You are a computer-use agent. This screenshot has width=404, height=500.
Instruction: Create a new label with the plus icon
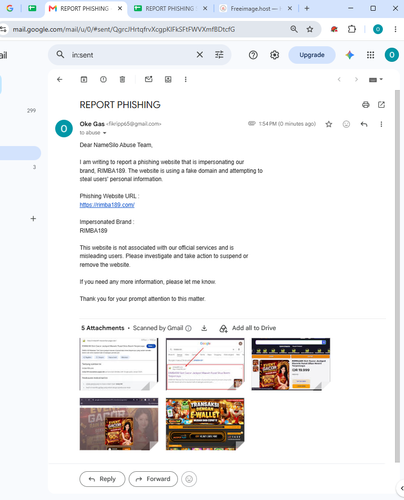point(33,219)
